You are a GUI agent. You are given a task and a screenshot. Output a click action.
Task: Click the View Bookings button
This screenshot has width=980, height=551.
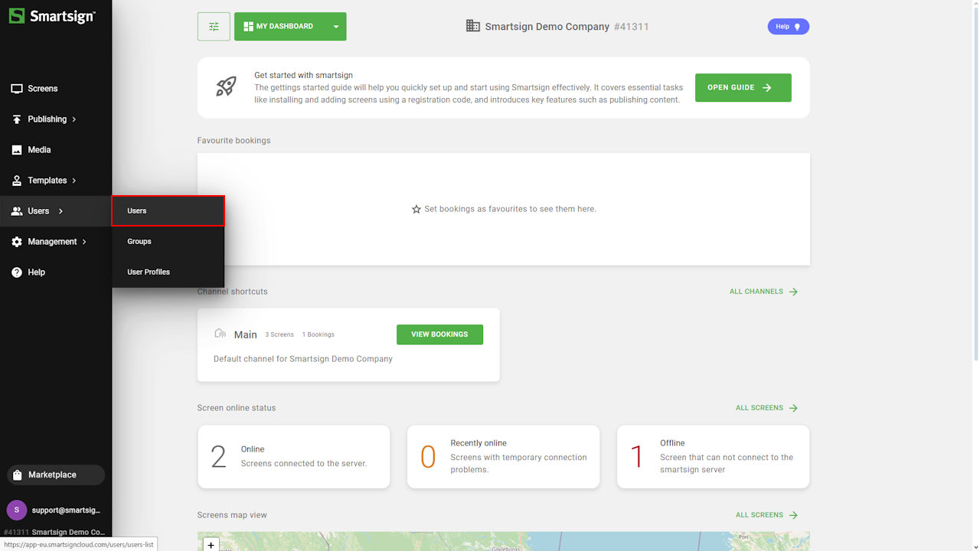point(439,334)
